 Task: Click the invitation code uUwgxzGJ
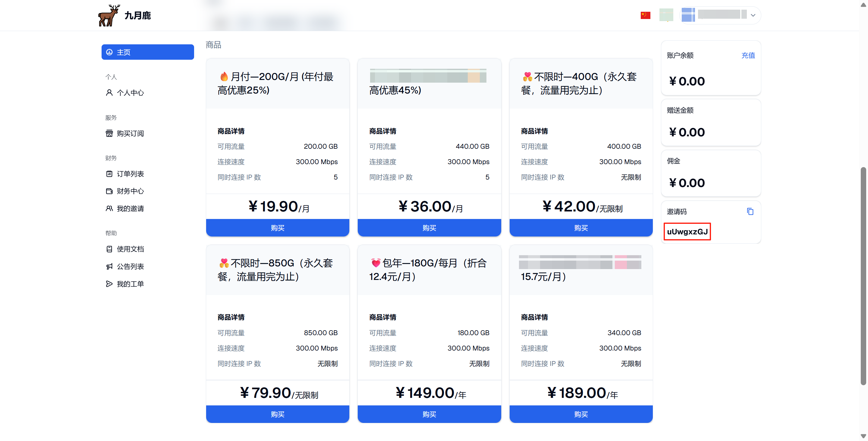coord(687,232)
